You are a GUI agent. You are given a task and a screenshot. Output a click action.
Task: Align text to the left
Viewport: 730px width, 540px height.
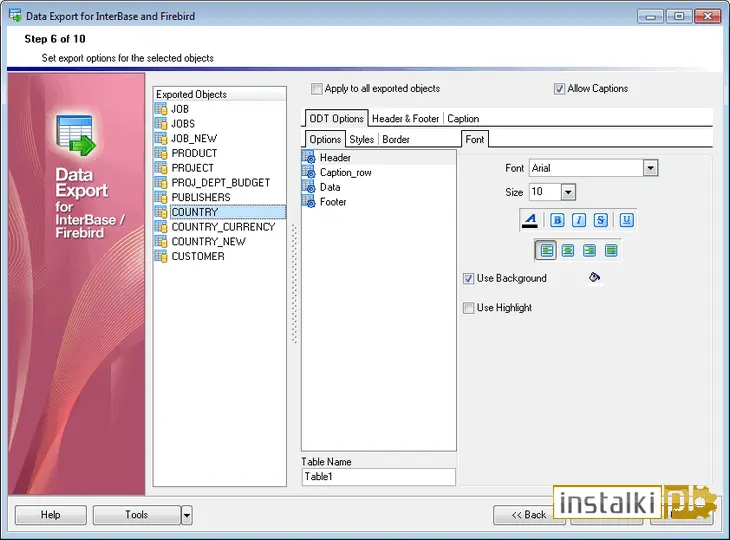[546, 250]
